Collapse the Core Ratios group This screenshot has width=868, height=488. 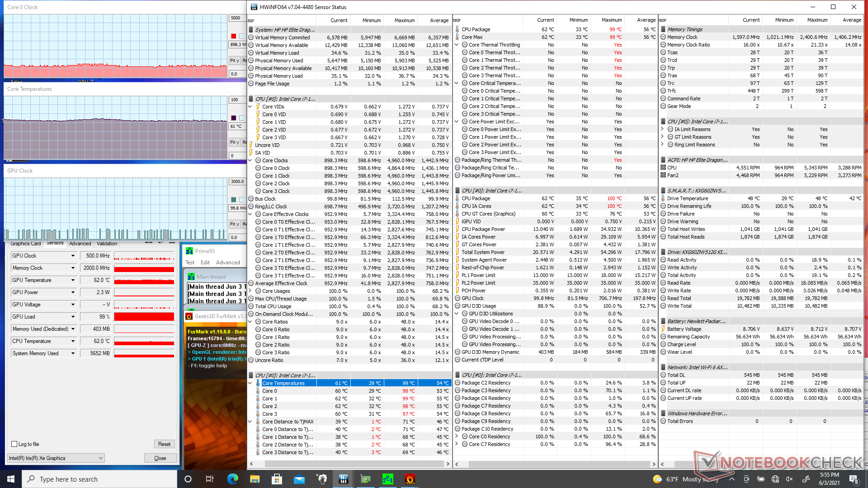click(x=250, y=322)
